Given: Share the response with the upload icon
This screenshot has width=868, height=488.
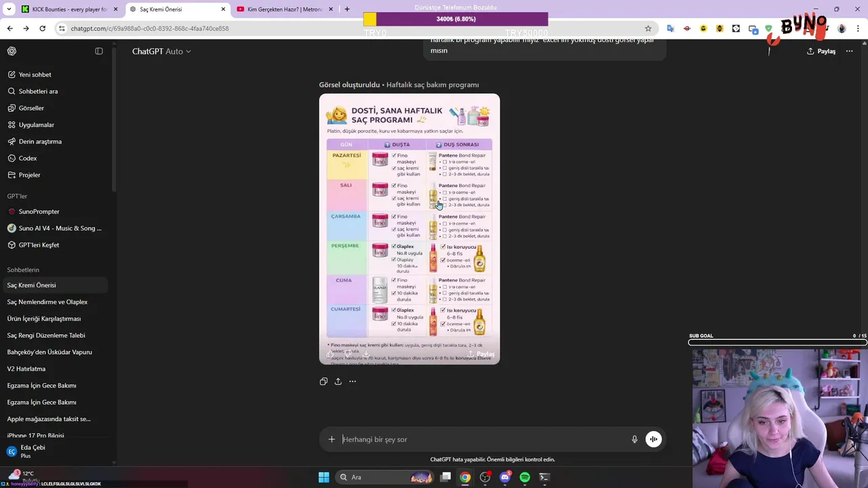Looking at the screenshot, I should (x=338, y=382).
